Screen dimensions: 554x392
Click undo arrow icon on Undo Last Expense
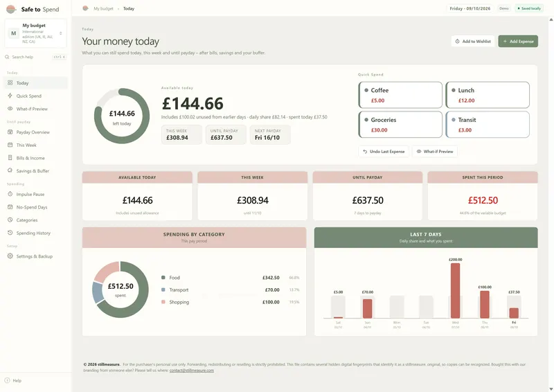coord(365,151)
